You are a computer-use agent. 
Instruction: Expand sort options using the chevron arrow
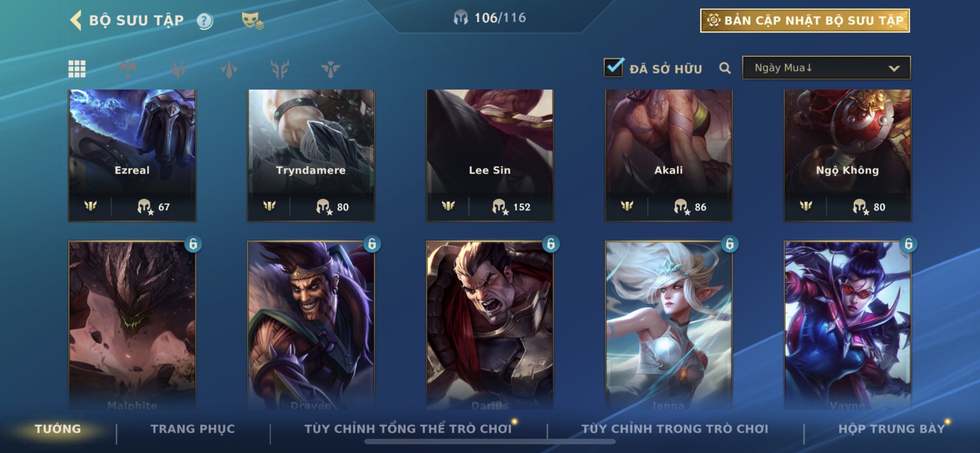[894, 69]
